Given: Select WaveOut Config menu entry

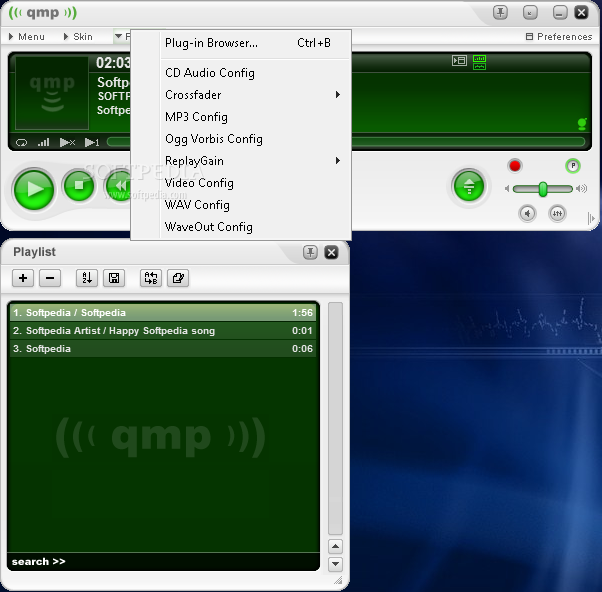Looking at the screenshot, I should 241,227.
